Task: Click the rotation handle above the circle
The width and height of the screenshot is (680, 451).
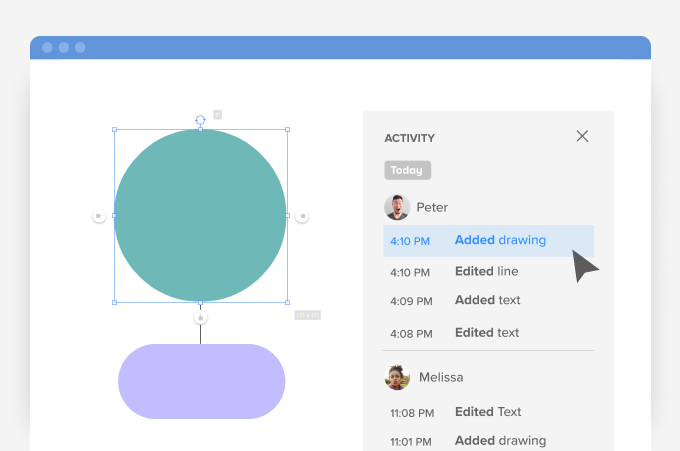Action: click(200, 120)
